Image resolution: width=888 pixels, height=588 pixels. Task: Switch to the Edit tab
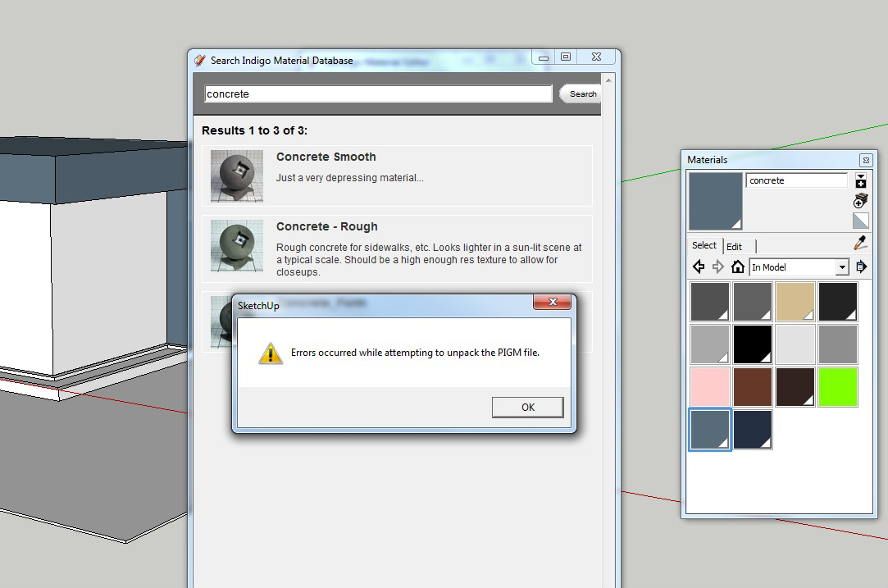click(x=735, y=246)
